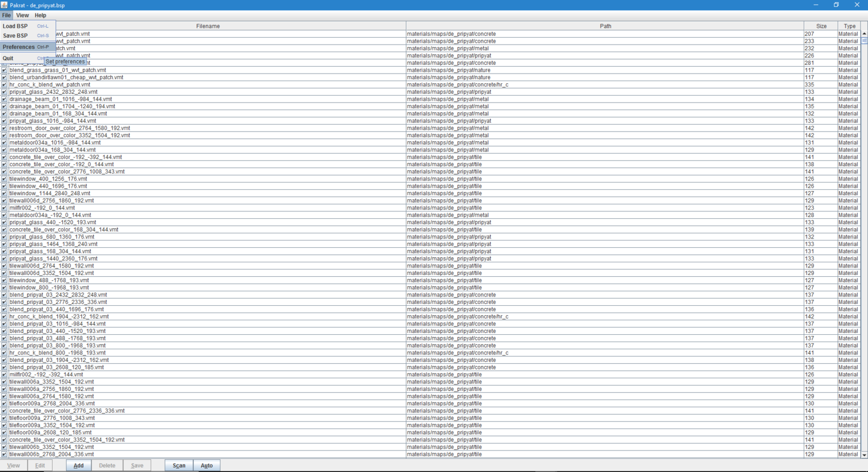
Task: Select Save BSP menu entry
Action: pos(16,36)
